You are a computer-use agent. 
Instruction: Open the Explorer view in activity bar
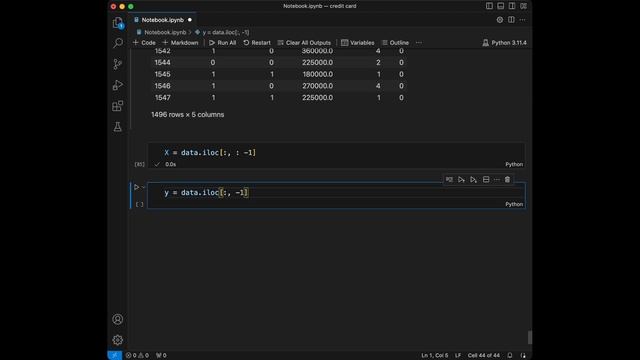coord(118,22)
